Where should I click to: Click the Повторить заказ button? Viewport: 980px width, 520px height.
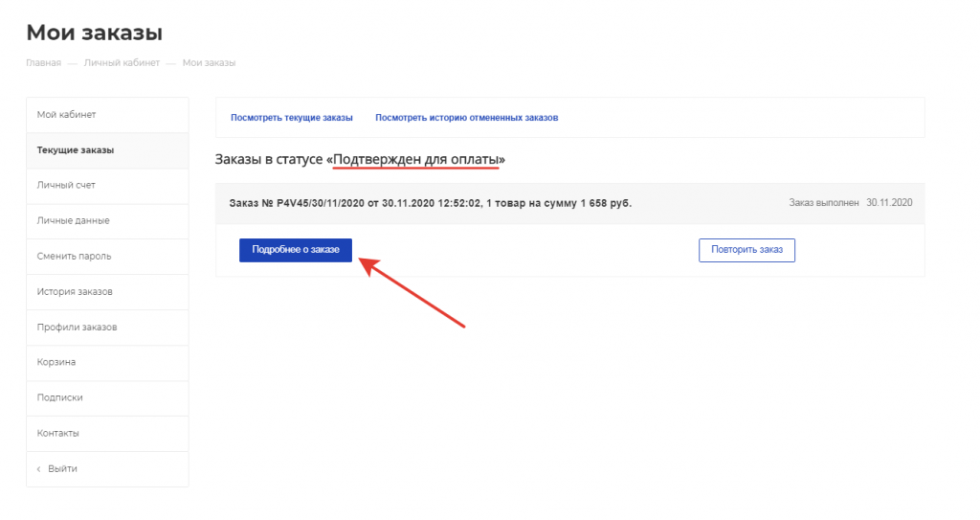click(x=746, y=250)
